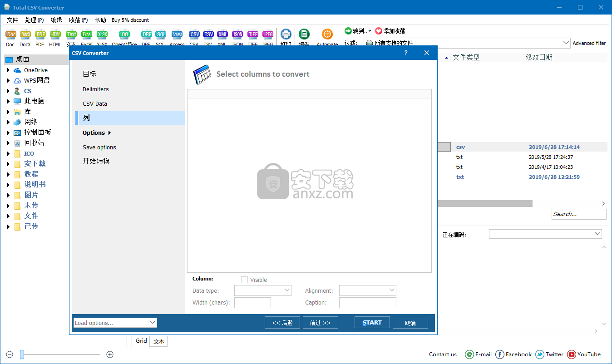Click the START button
Image resolution: width=612 pixels, height=364 pixels.
[x=372, y=323]
